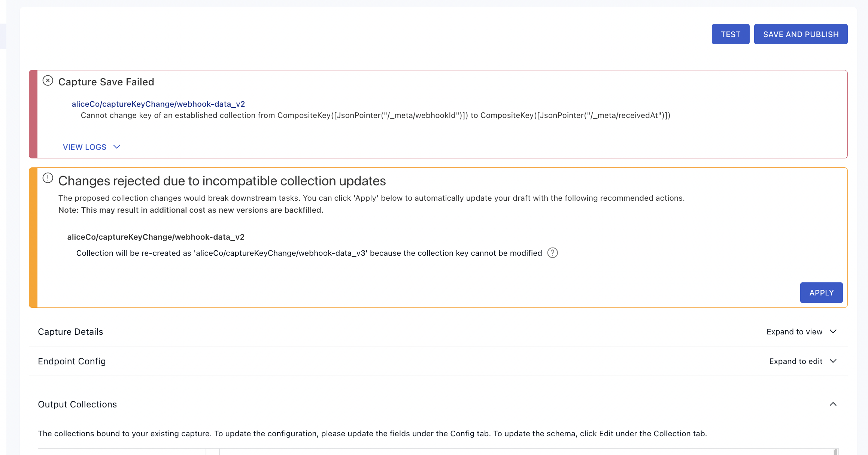Click the Capture Details section heading
The width and height of the screenshot is (868, 455).
[70, 332]
